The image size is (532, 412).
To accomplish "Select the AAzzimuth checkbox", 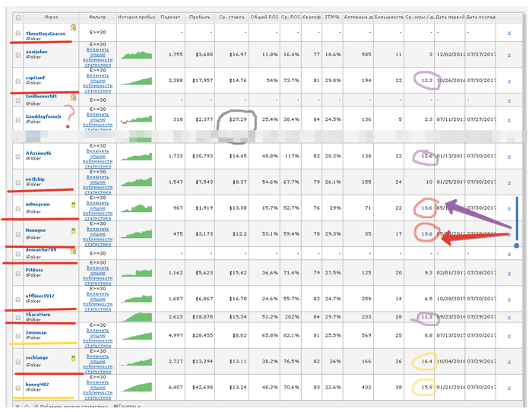I will click(x=18, y=157).
